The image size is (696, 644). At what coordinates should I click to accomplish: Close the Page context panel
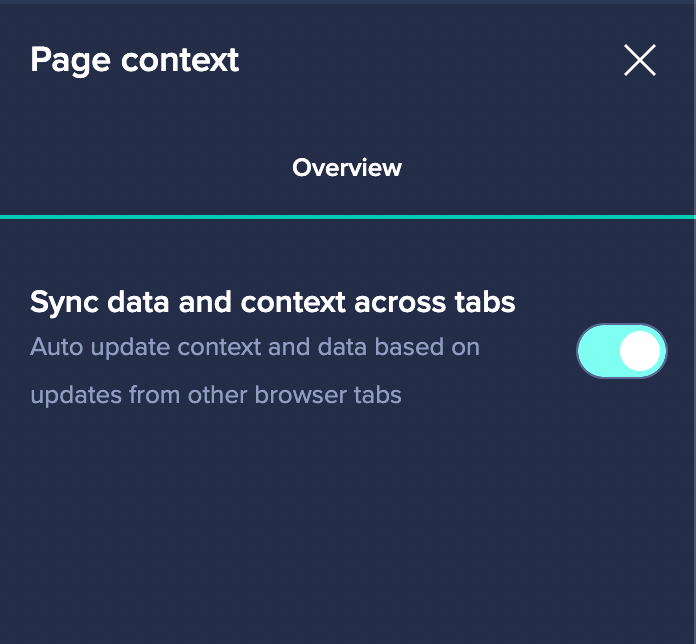click(x=639, y=60)
